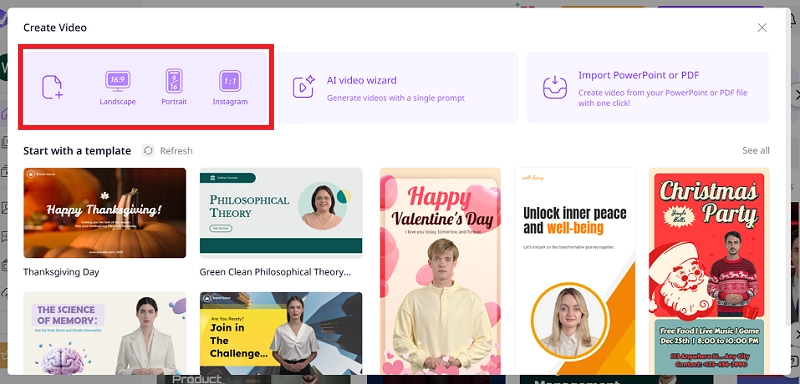Select the Green Clean Philosophical Theory thumbnail
This screenshot has height=384, width=800.
pyautogui.click(x=281, y=213)
